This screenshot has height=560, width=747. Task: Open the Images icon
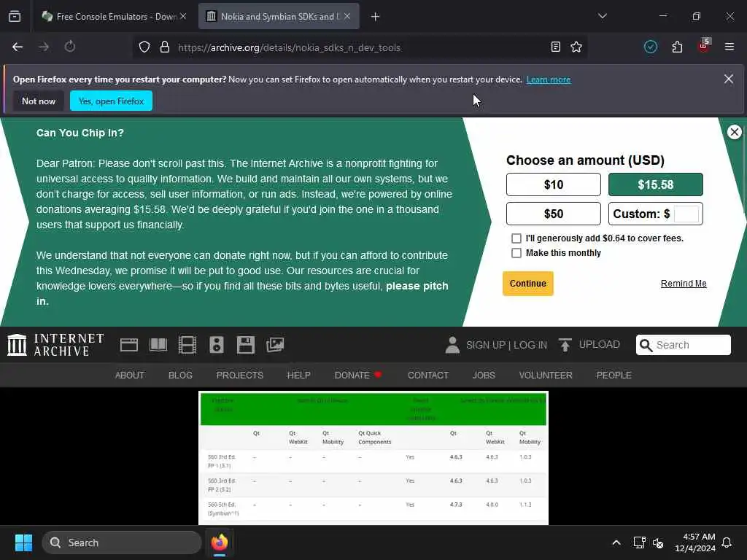tap(275, 345)
